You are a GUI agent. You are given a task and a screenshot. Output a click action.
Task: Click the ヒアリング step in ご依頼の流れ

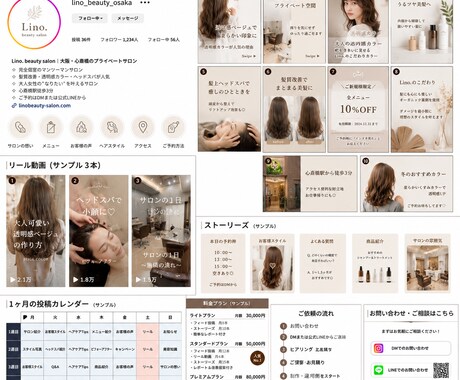point(306,349)
